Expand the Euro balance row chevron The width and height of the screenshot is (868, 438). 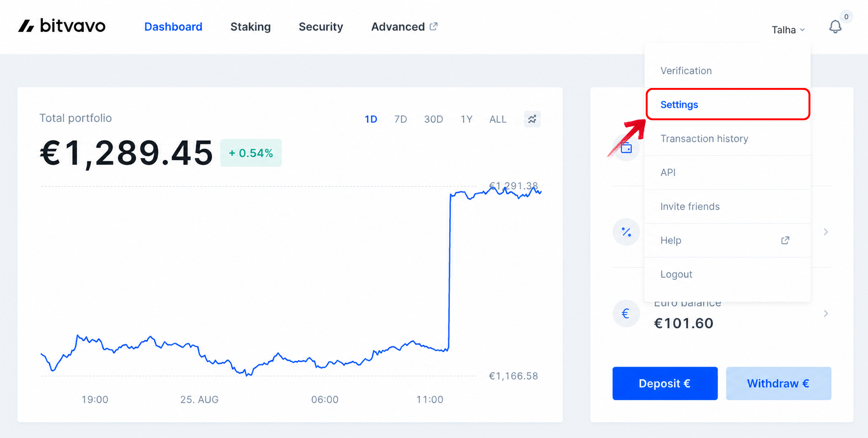[826, 314]
